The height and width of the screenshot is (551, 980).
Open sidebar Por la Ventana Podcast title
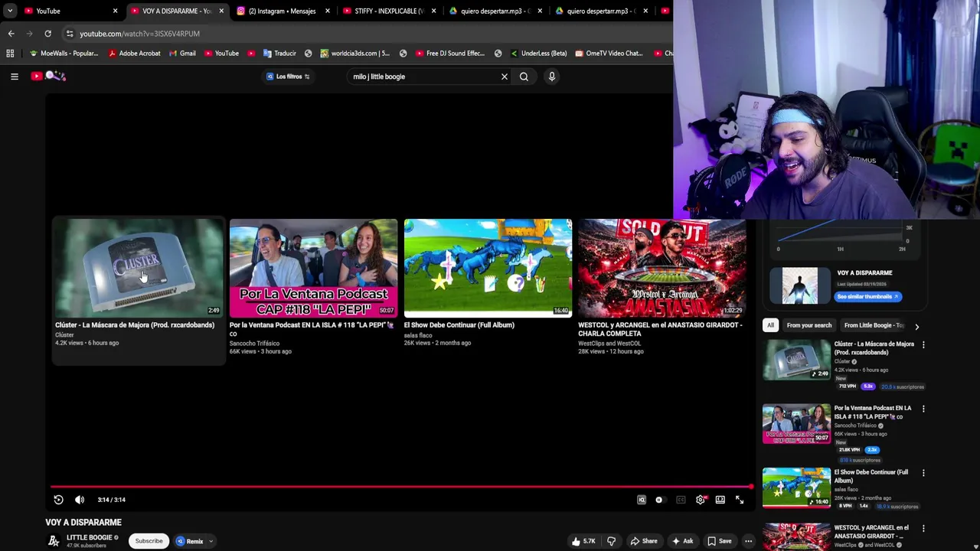[873, 412]
